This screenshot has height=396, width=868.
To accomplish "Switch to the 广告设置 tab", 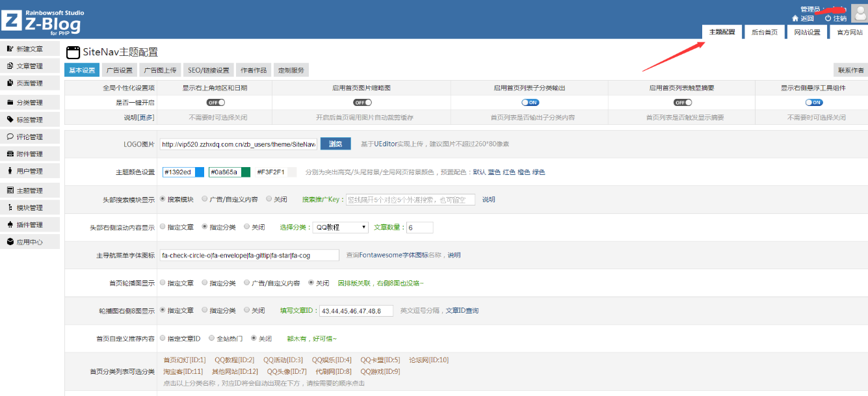I will pyautogui.click(x=118, y=69).
